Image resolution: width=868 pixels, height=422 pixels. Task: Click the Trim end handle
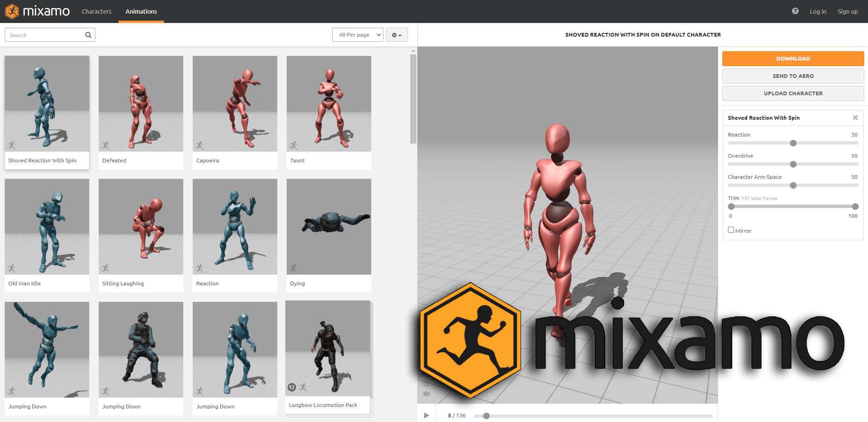click(x=855, y=207)
